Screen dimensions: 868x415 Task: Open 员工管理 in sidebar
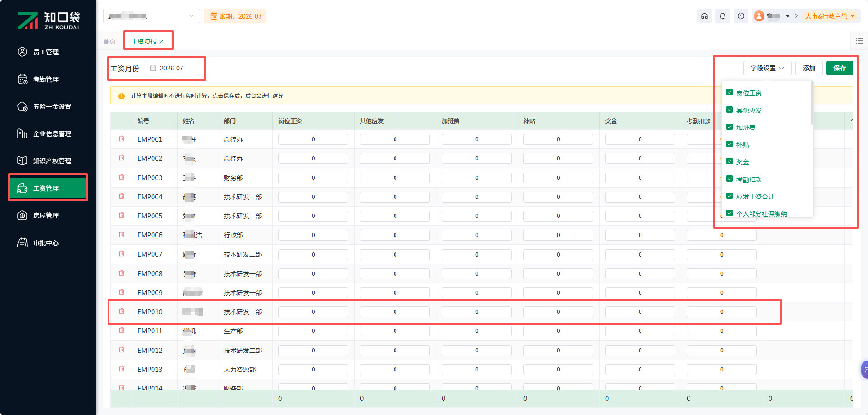tap(48, 52)
